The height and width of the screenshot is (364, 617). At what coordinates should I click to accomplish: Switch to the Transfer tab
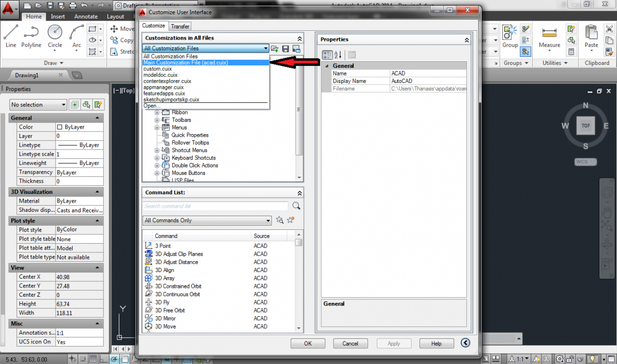tap(180, 26)
